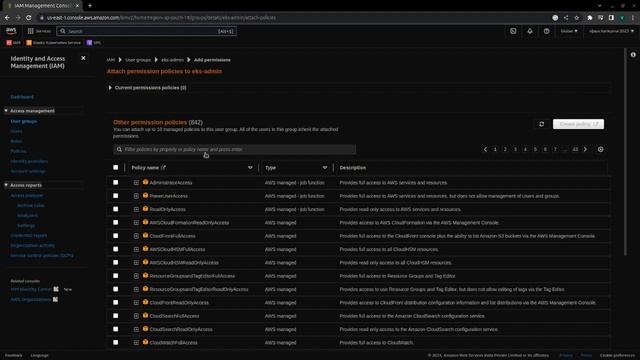Click the ReadOnlyAccess policy box icon
This screenshot has width=640, height=360.
click(x=145, y=209)
